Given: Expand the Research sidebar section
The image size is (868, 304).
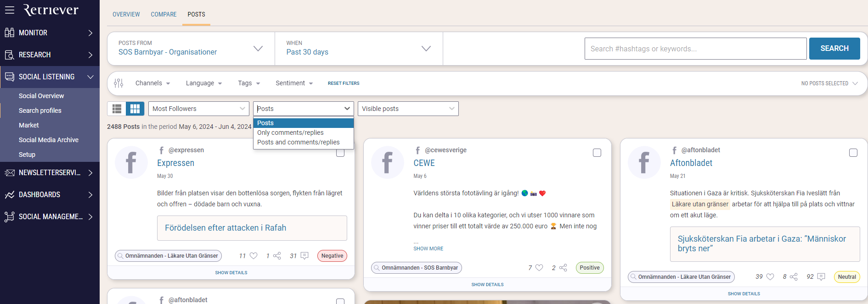Looking at the screenshot, I should click(90, 55).
